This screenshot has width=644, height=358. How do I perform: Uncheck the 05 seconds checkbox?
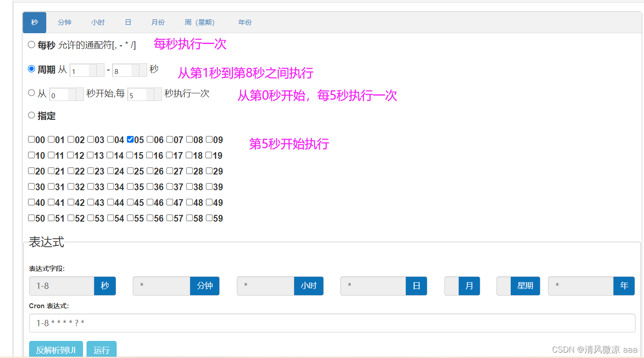[130, 140]
